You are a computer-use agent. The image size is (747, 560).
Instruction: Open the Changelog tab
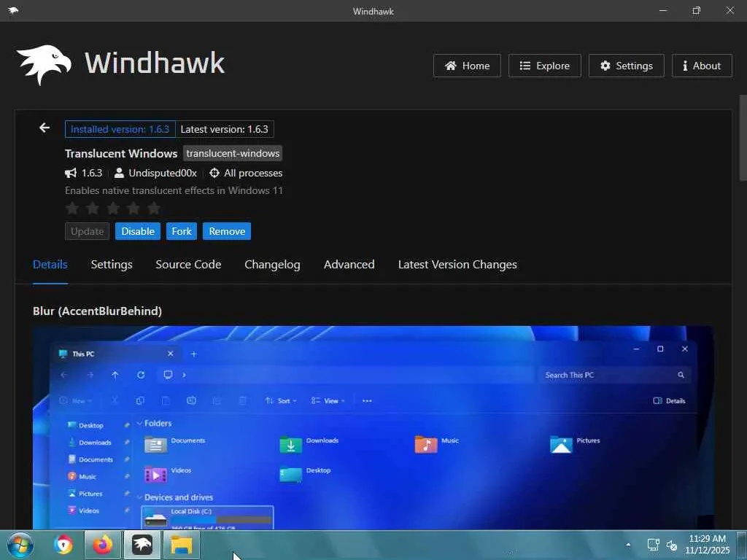coord(272,264)
